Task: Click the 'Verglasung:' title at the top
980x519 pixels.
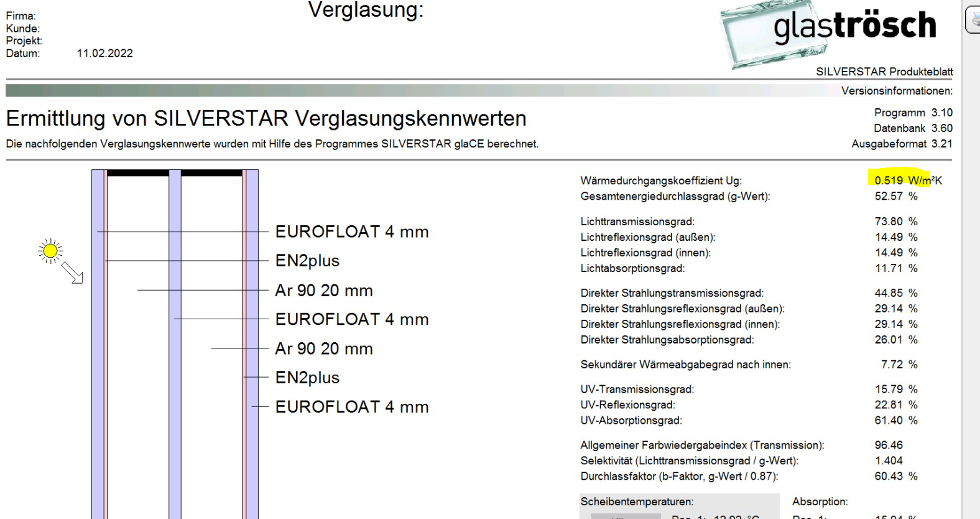Action: click(x=366, y=10)
